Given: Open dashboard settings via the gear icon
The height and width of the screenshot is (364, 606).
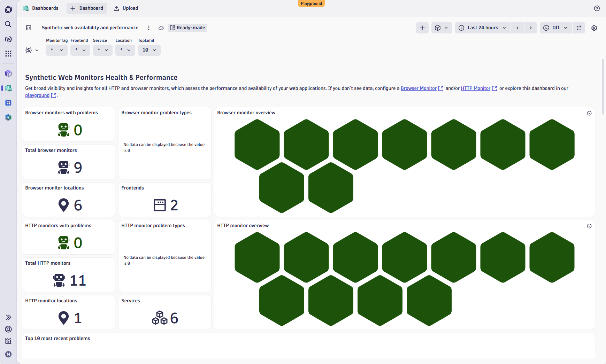Looking at the screenshot, I should 595,28.
